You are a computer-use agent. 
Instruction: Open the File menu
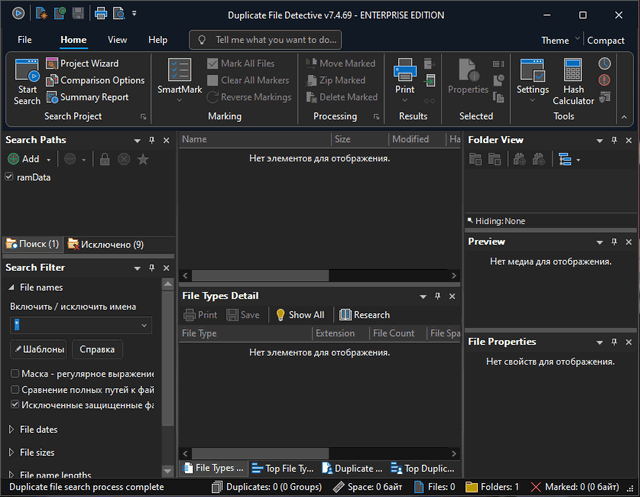click(24, 40)
